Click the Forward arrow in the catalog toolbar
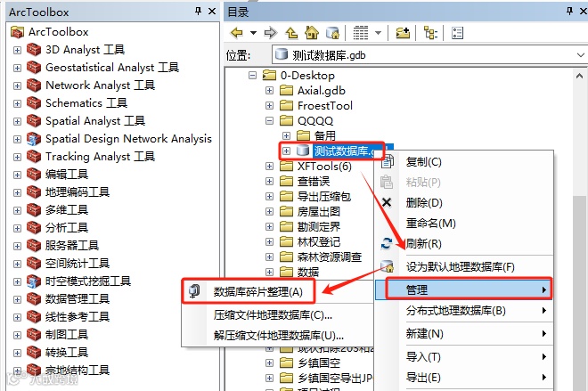The height and width of the screenshot is (391, 588). [270, 33]
